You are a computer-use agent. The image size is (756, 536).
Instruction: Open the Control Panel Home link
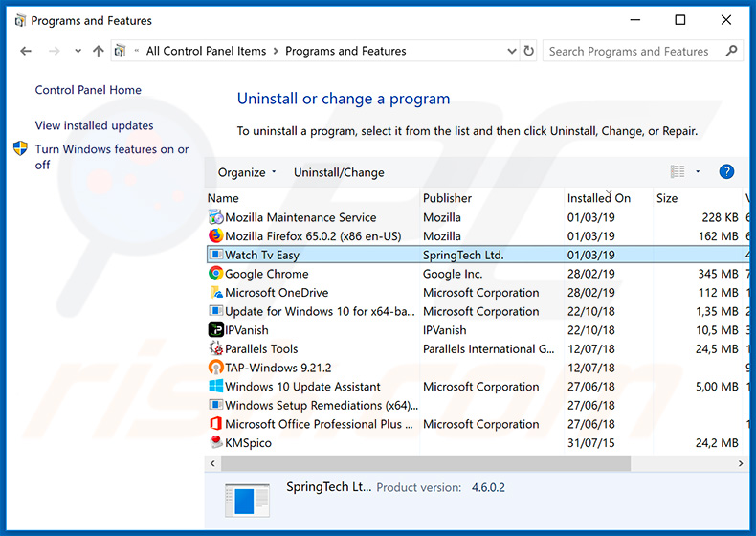pos(88,90)
